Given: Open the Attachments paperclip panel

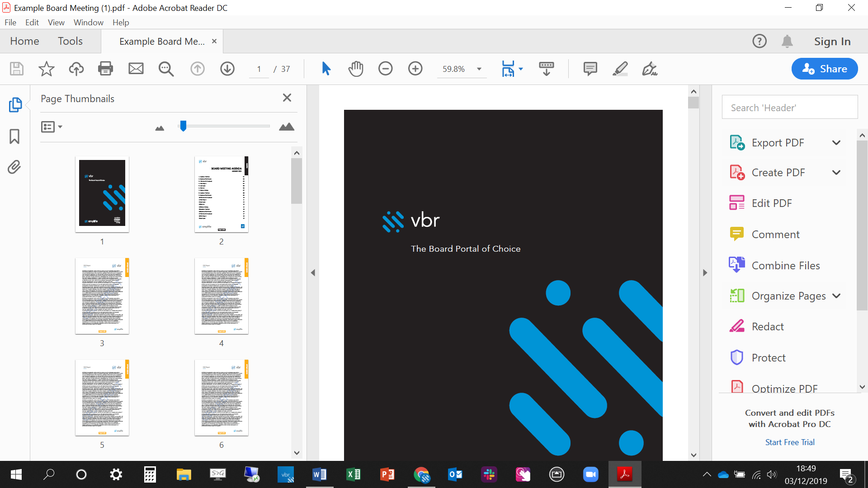Looking at the screenshot, I should [x=14, y=167].
